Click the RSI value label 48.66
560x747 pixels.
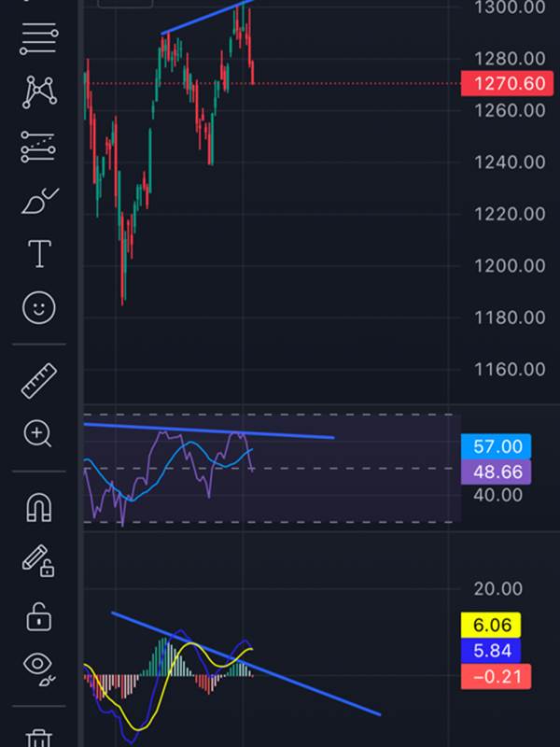[497, 472]
